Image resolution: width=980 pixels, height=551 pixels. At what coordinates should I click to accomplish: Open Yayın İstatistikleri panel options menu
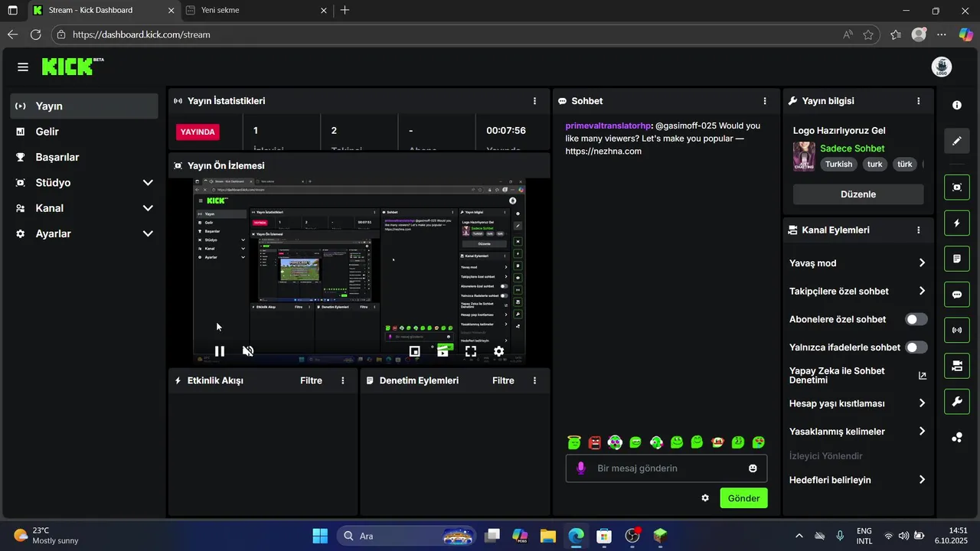point(534,101)
